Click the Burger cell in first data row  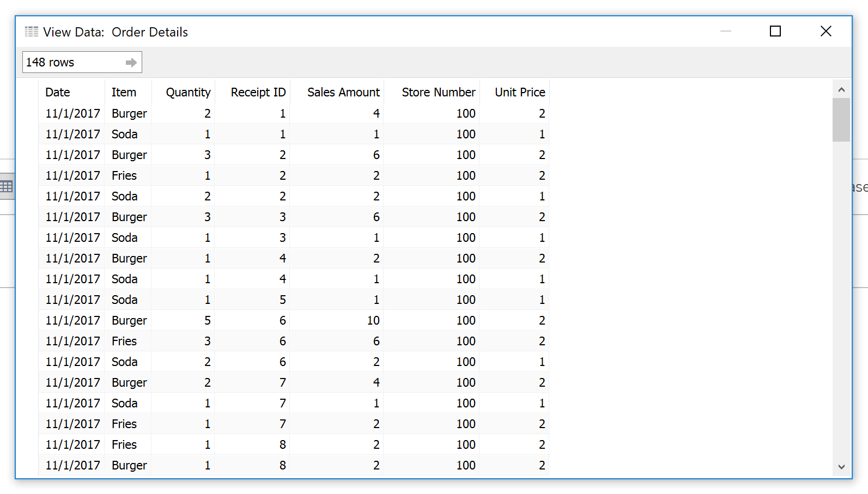pos(128,113)
